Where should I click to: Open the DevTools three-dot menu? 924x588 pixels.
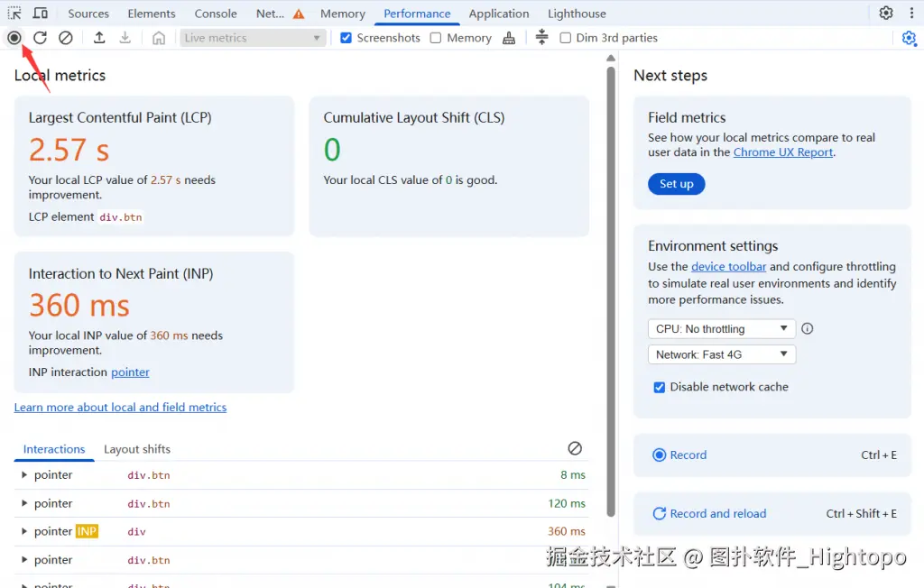tap(911, 13)
